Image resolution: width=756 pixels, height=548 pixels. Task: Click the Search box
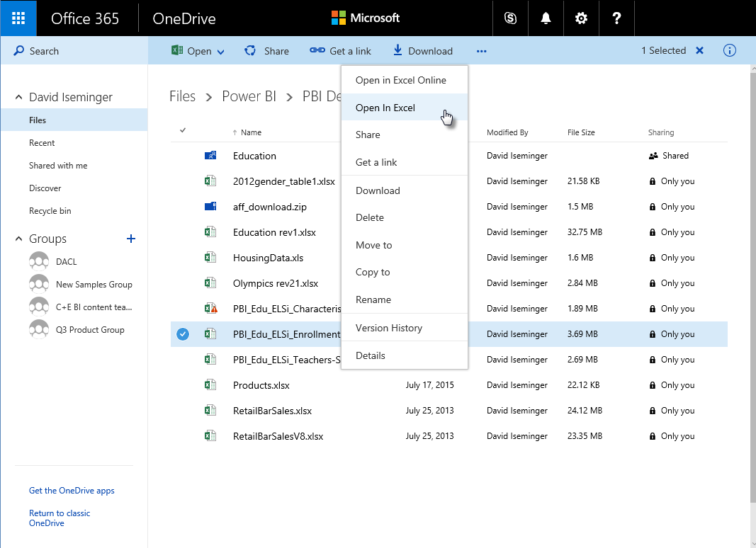(74, 50)
